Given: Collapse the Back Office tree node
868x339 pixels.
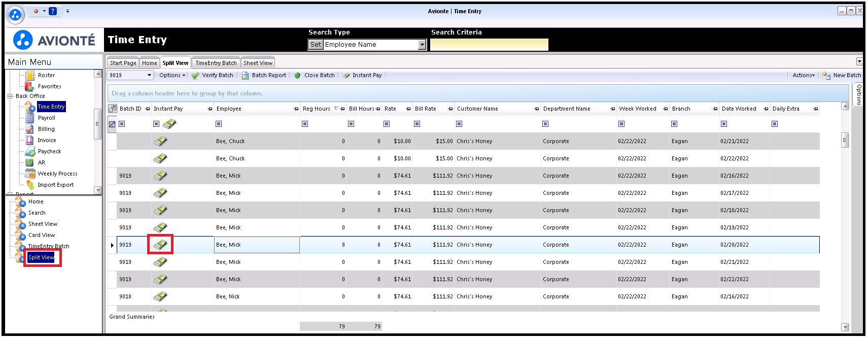Looking at the screenshot, I should [x=10, y=96].
